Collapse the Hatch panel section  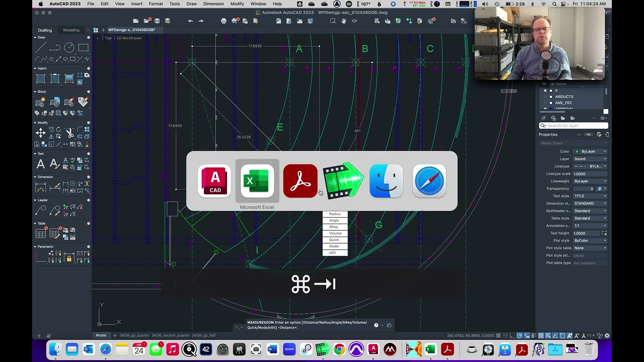(35, 68)
